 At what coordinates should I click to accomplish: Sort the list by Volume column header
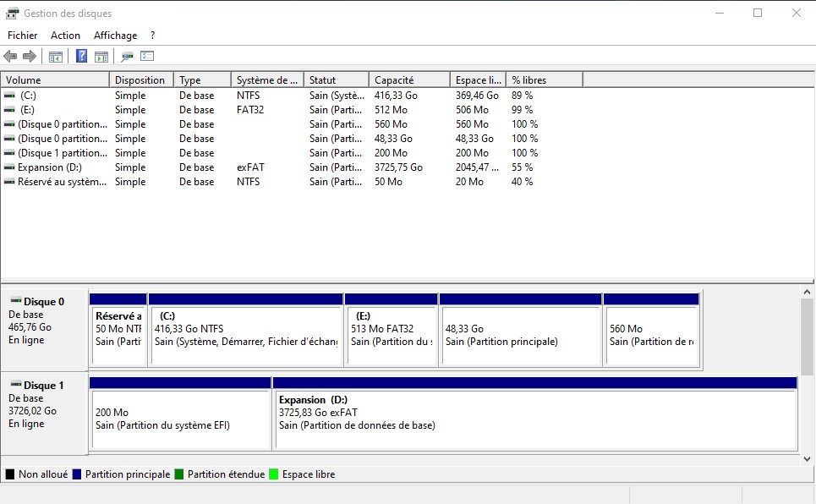tap(55, 80)
